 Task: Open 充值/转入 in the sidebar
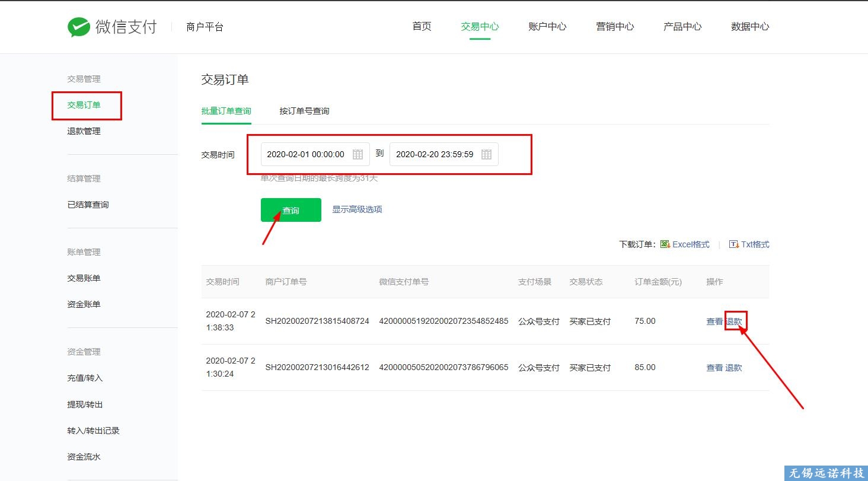pos(85,378)
